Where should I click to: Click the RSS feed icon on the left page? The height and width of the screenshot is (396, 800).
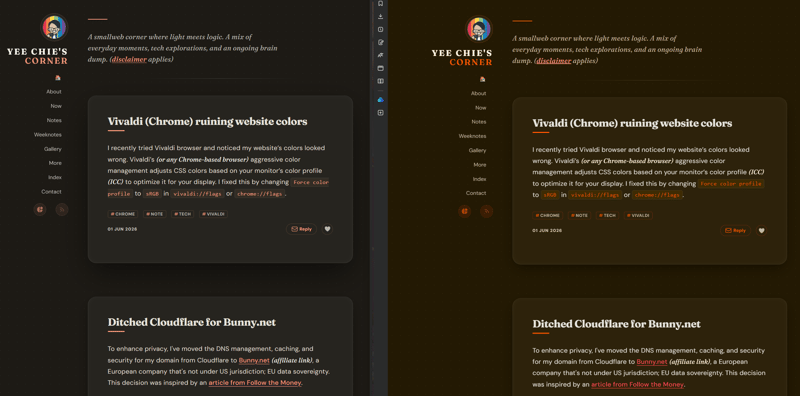62,209
